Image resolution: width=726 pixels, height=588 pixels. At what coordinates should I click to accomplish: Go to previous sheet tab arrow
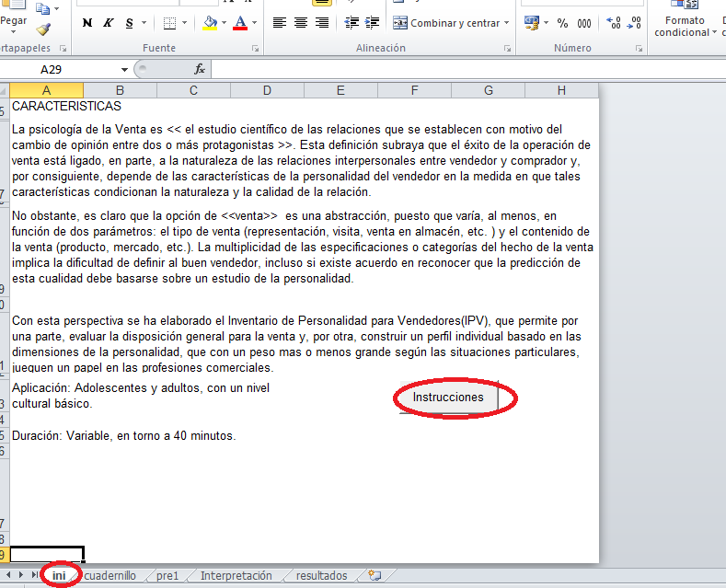click(8, 575)
